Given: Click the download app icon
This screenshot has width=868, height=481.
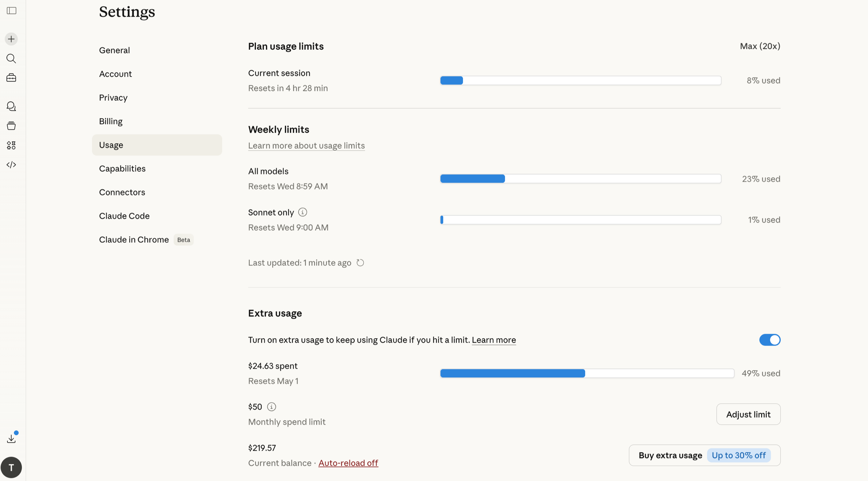Looking at the screenshot, I should tap(12, 439).
